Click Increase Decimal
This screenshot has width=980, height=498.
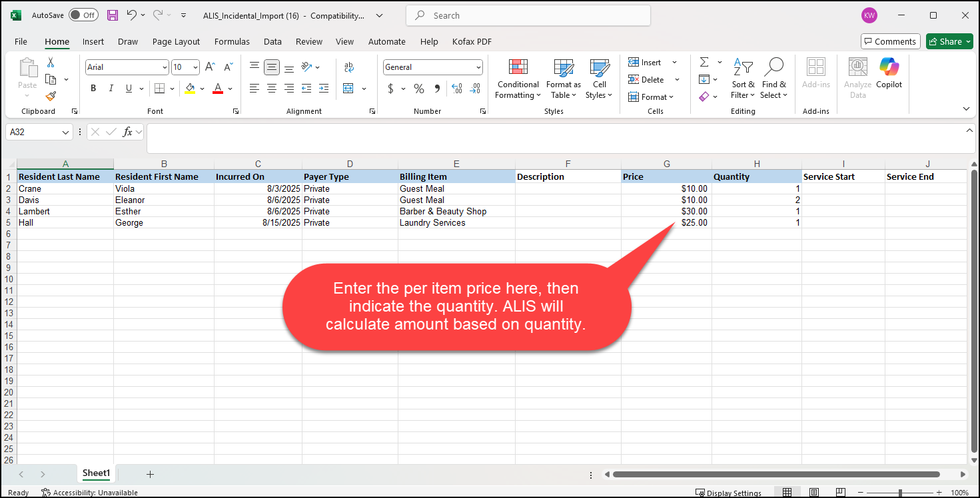[455, 88]
